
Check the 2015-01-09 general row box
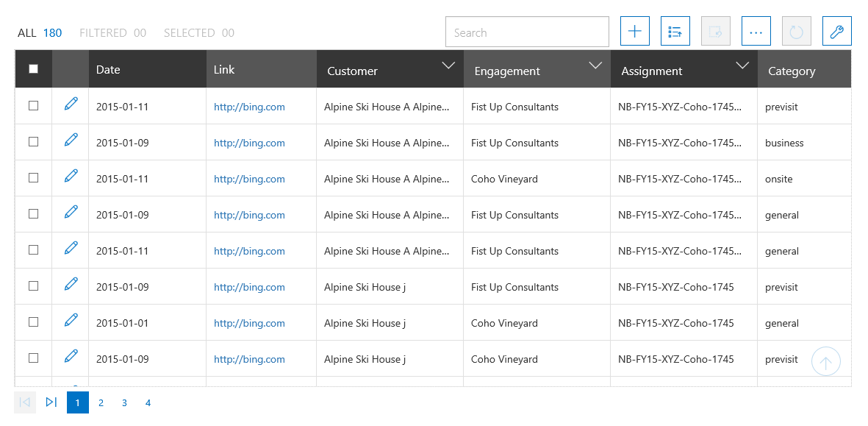[x=33, y=213]
